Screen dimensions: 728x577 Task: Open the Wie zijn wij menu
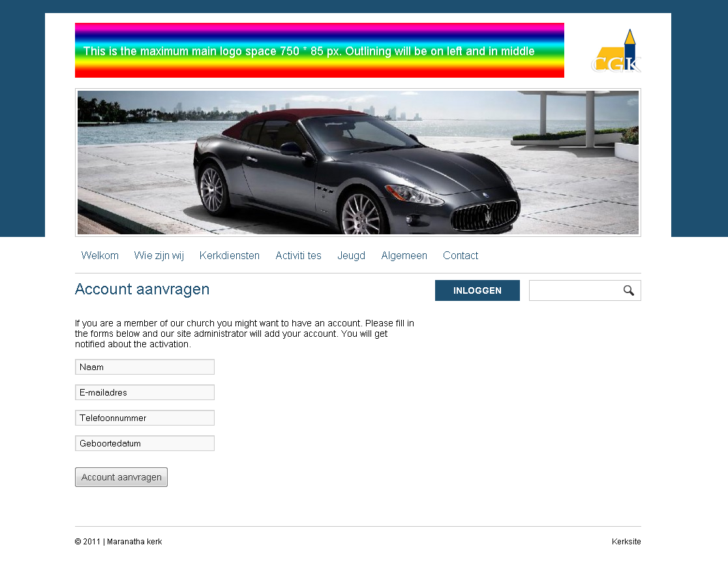pos(159,255)
